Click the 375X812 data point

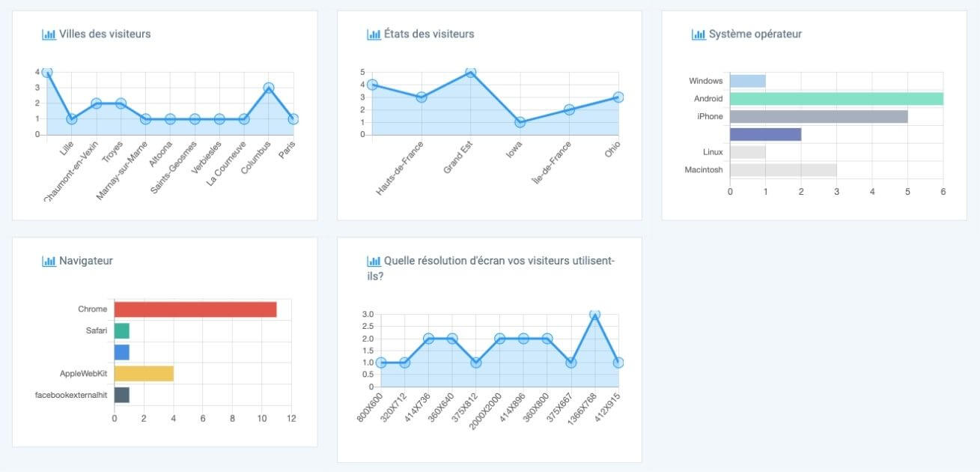click(476, 363)
